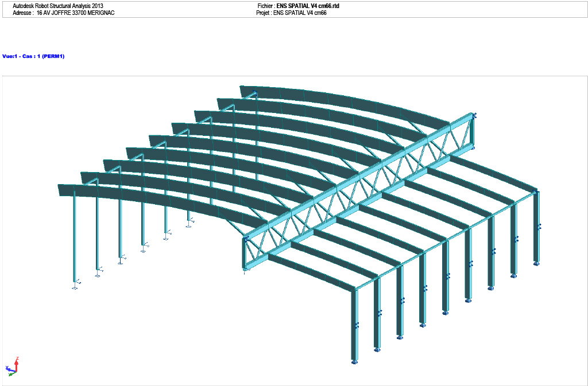Image resolution: width=588 pixels, height=386 pixels.
Task: Select base support of front-most right column
Action: tap(354, 362)
